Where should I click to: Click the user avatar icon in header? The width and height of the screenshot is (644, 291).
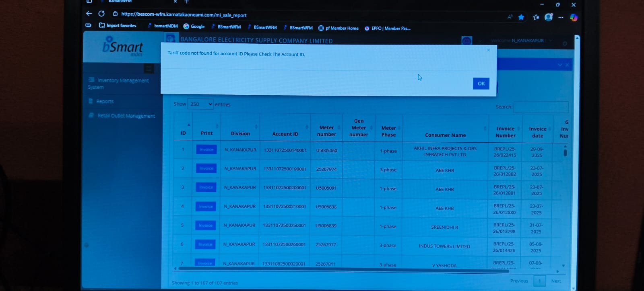[466, 41]
